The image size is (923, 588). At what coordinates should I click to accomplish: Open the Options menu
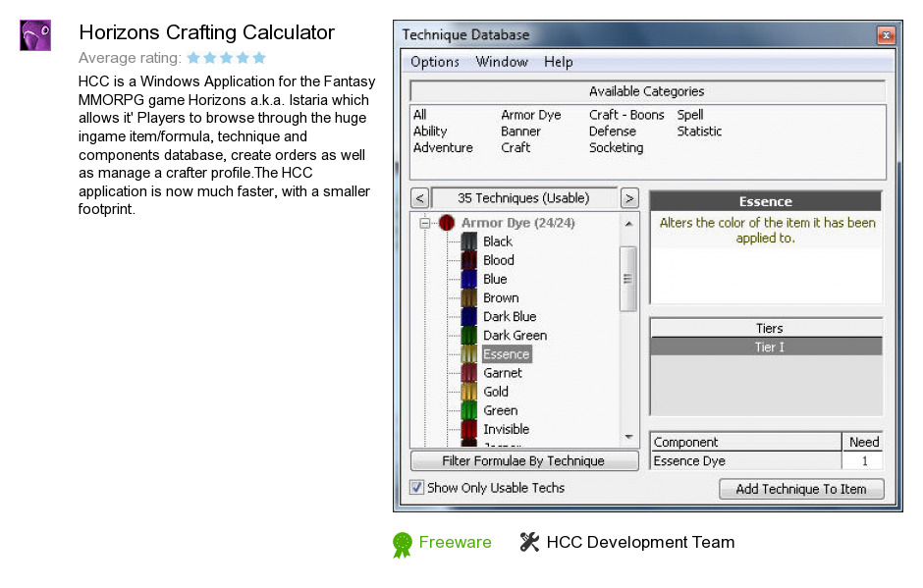click(x=435, y=62)
